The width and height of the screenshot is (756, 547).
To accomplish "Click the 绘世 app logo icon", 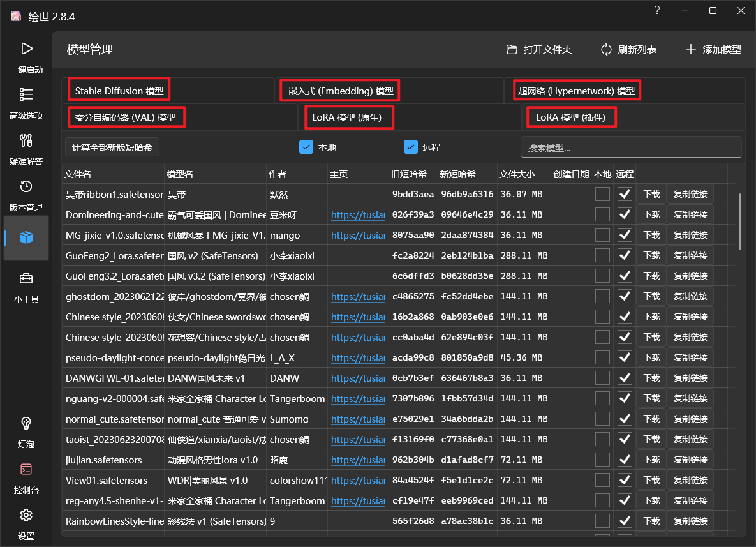I will [x=16, y=17].
